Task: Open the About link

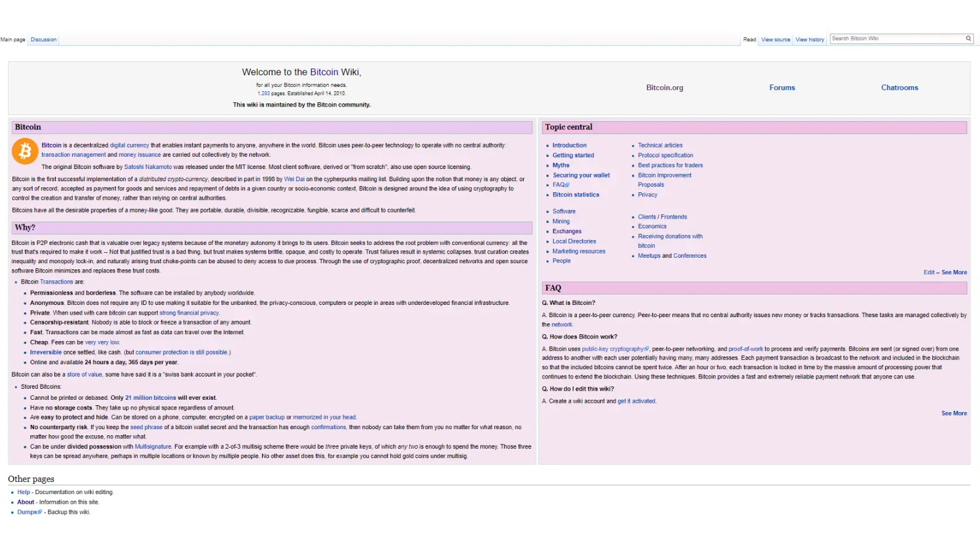Action: [26, 502]
